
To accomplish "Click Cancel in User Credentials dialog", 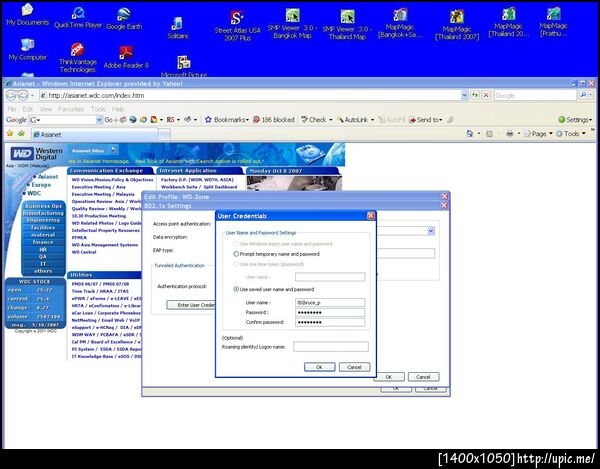I will coord(354,367).
